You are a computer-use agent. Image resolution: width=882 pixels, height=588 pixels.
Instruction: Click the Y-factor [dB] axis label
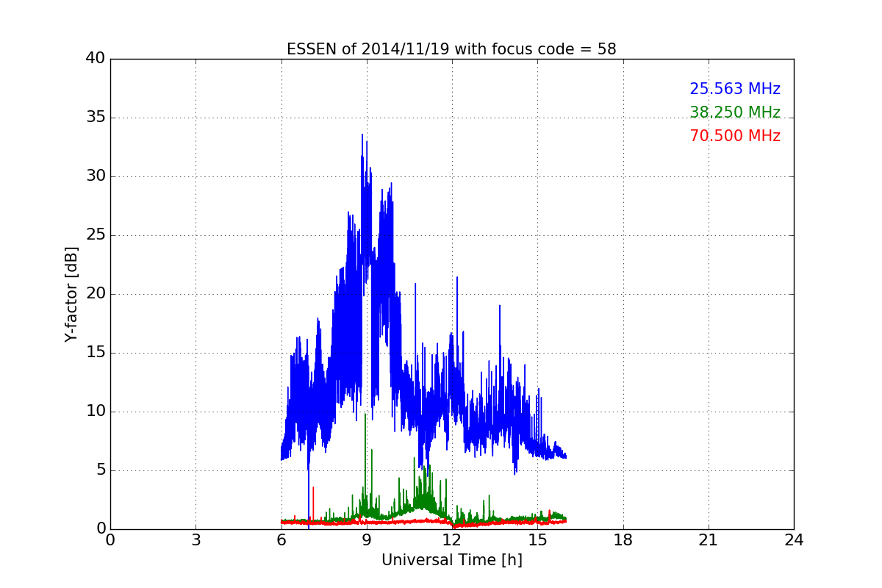(x=71, y=294)
